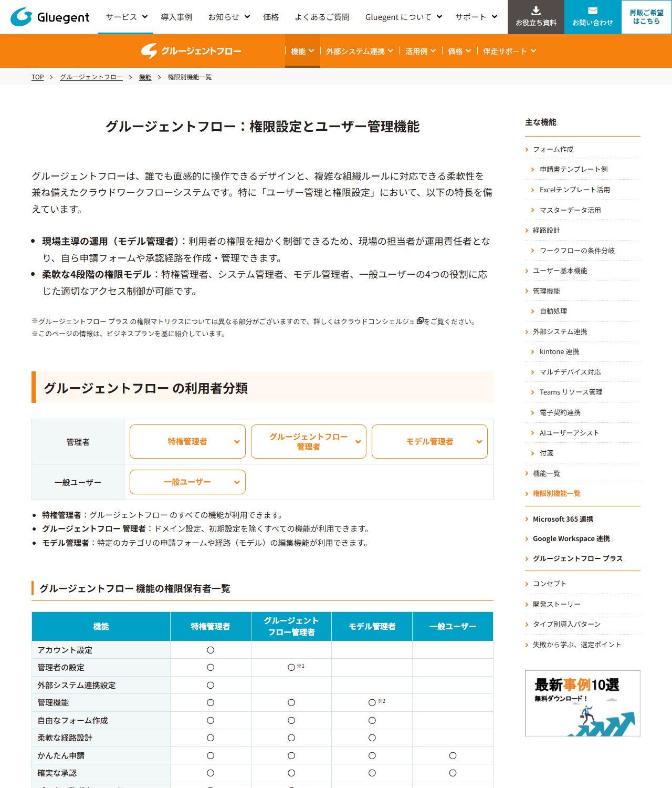Expand the サポート menu
Image resolution: width=672 pixels, height=788 pixels.
[476, 17]
